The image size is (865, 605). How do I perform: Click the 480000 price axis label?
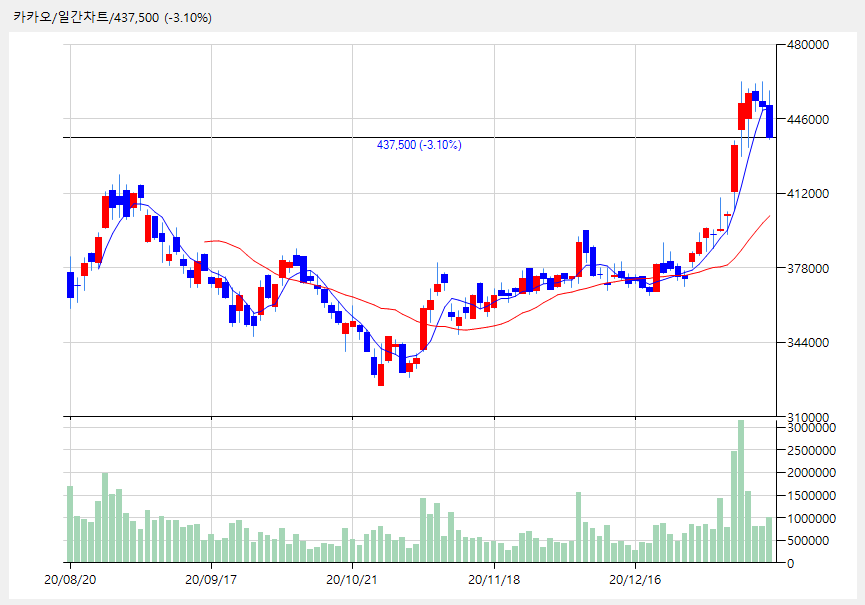pos(807,45)
